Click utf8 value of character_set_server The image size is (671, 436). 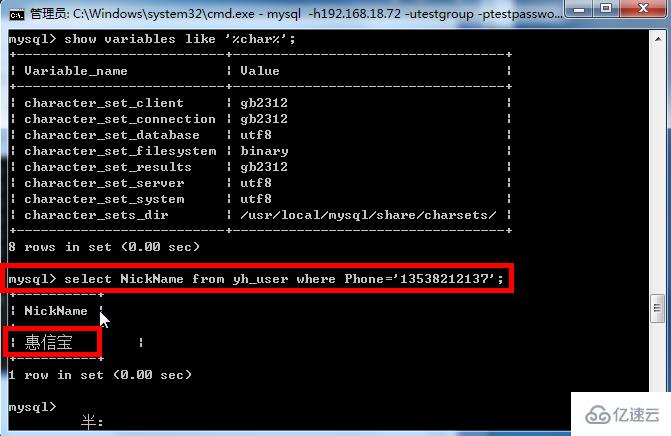coord(256,183)
